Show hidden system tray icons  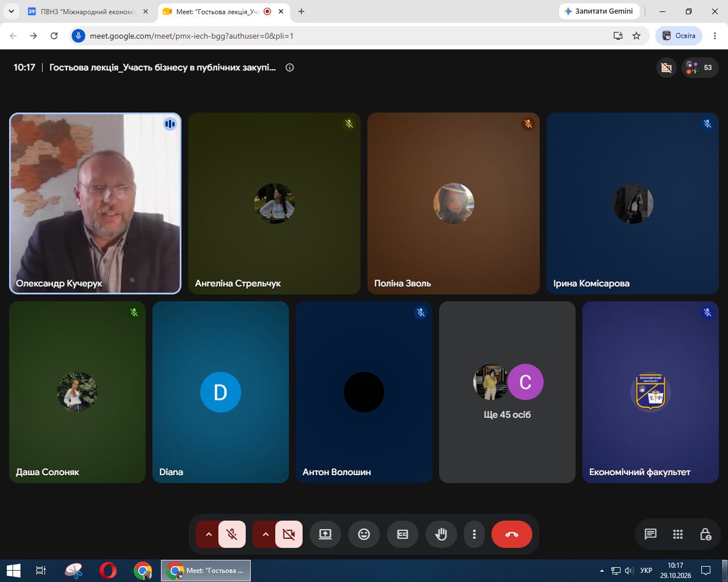point(602,571)
